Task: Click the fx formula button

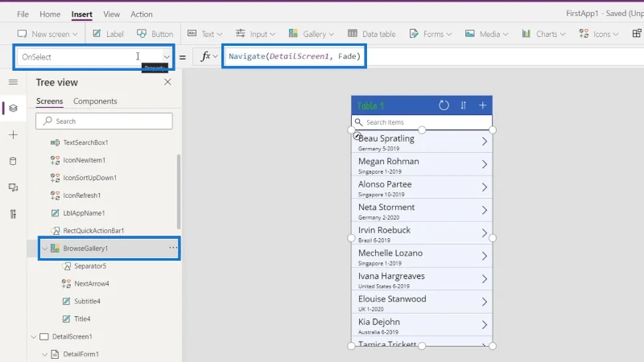Action: click(209, 56)
